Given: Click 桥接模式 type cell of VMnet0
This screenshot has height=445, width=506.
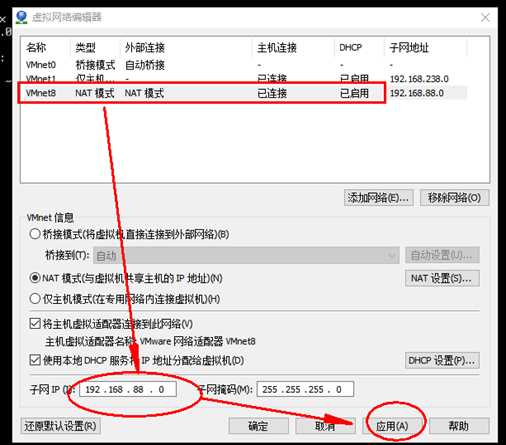Looking at the screenshot, I should (x=95, y=65).
